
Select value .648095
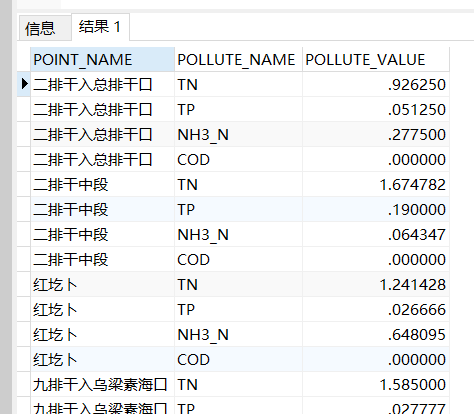376,335
